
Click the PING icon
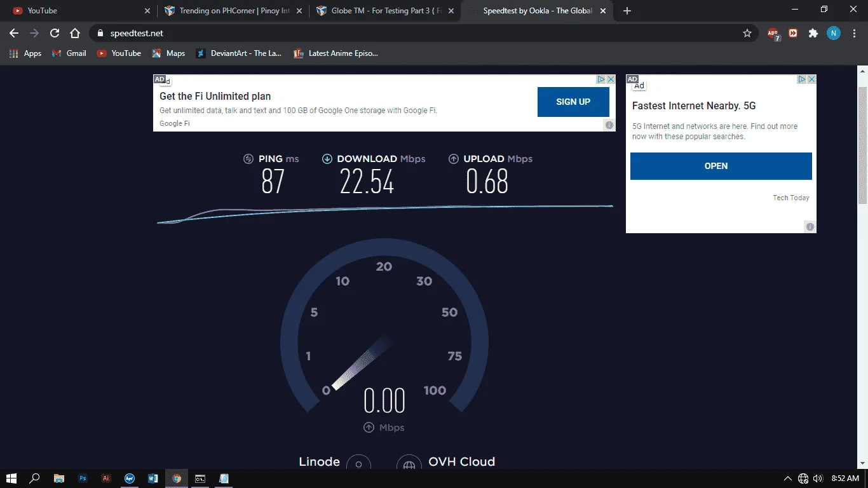click(x=248, y=159)
